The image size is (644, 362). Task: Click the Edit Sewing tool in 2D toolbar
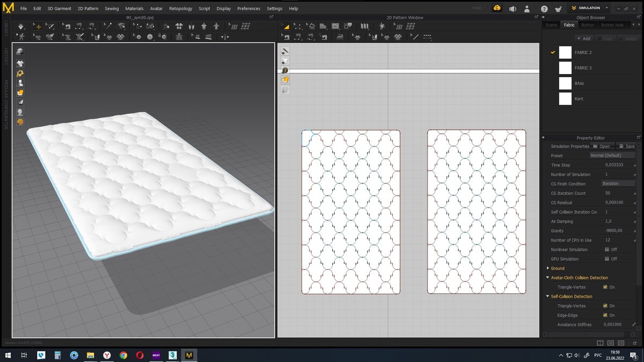tap(286, 36)
